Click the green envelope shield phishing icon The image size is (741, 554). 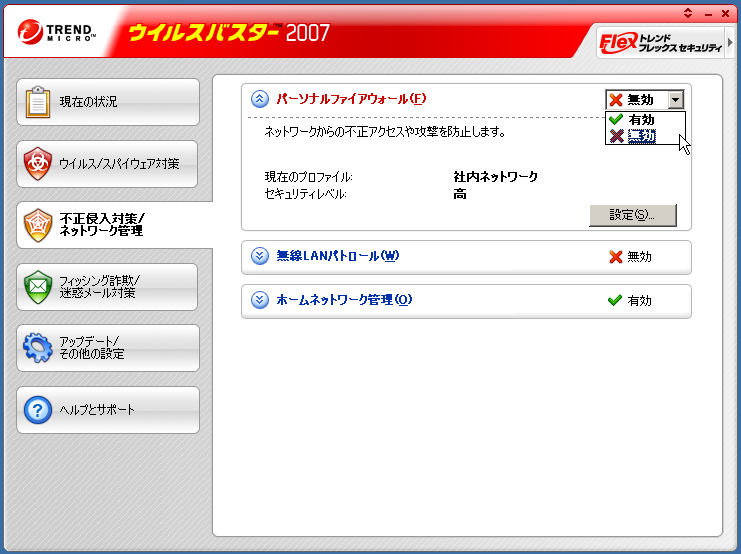pyautogui.click(x=38, y=287)
